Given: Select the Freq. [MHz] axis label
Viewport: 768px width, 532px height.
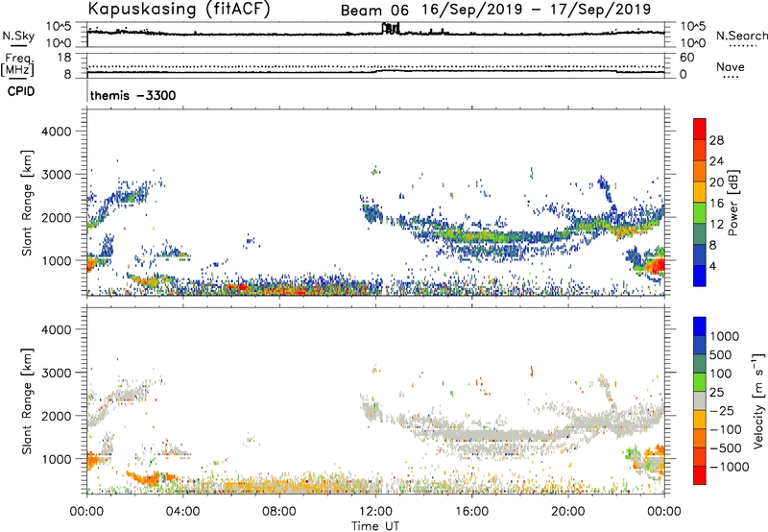Looking at the screenshot, I should pyautogui.click(x=18, y=64).
